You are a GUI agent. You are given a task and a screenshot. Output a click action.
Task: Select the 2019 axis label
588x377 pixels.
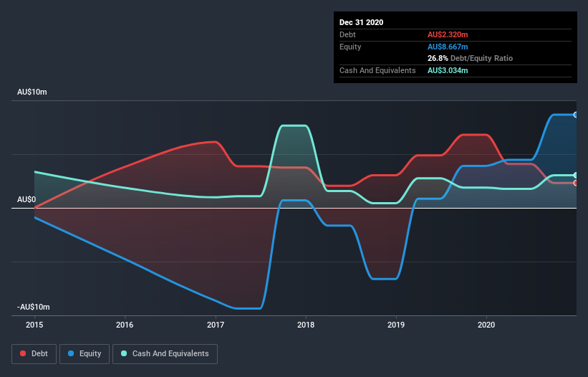[396, 325]
